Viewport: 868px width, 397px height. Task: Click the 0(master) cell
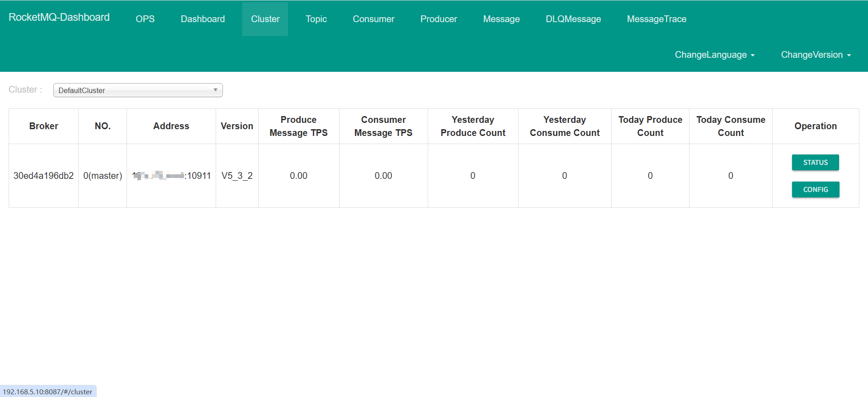[x=103, y=176]
